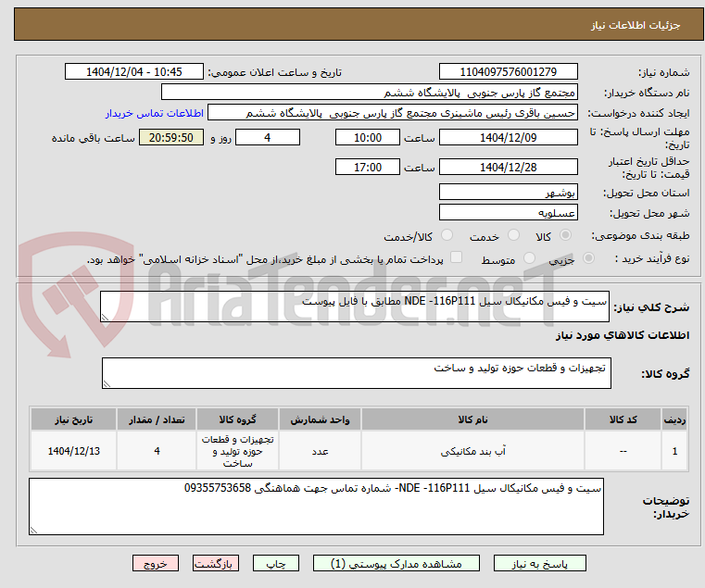Click the استان محل تحویل field بوشهر
This screenshot has width=705, height=588.
tap(508, 192)
